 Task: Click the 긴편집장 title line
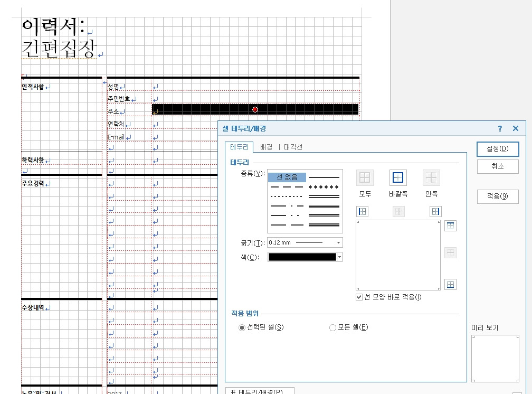click(59, 49)
